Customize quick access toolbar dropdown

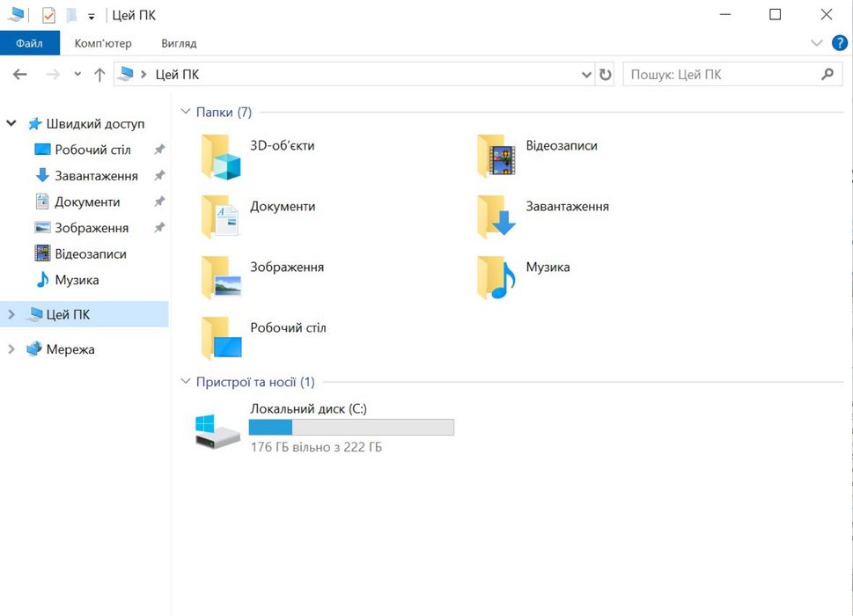coord(92,17)
